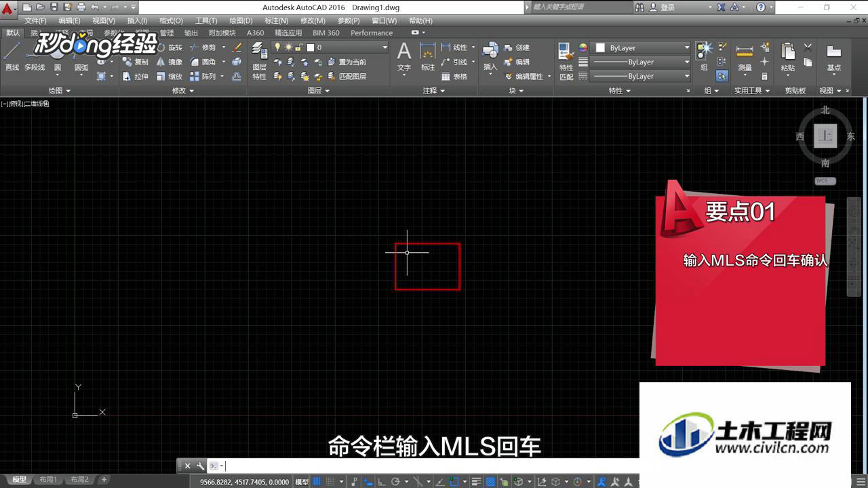Screen dimensions: 868x488
Task: Click the Trim (修剪) tool
Action: [x=203, y=47]
